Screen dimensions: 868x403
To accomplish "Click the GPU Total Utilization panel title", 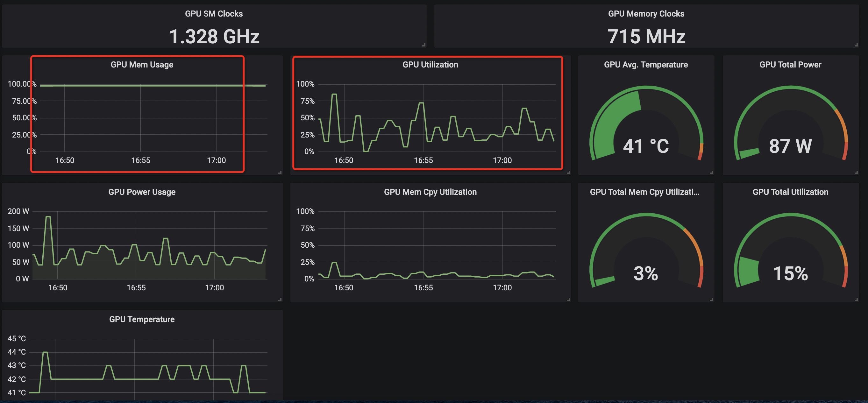I will 790,192.
